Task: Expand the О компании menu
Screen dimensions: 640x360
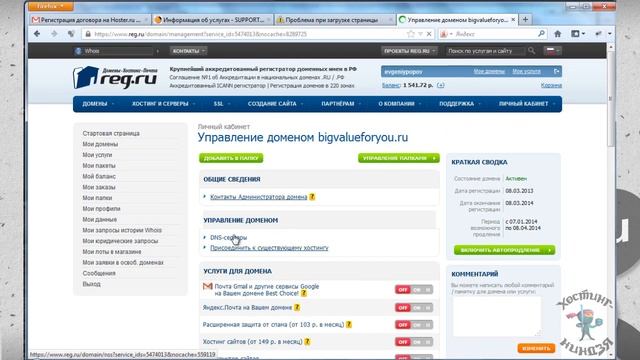Action: pyautogui.click(x=399, y=104)
